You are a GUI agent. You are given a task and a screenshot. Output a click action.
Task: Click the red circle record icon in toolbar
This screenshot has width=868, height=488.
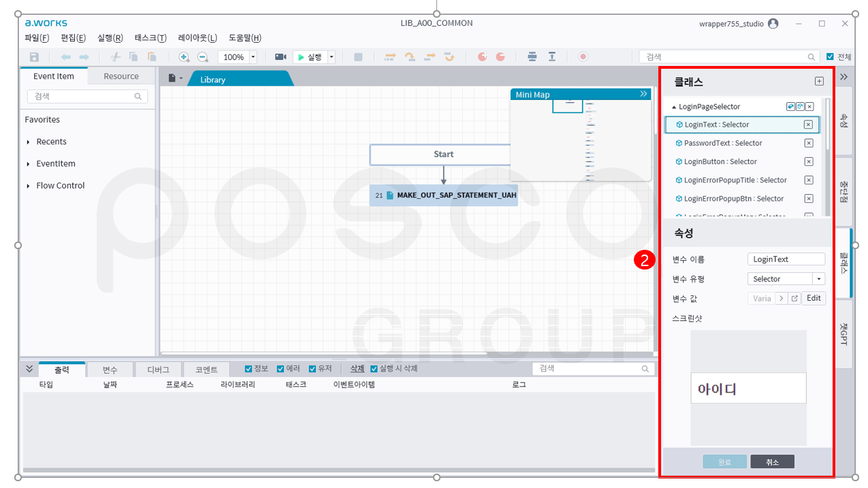(583, 57)
